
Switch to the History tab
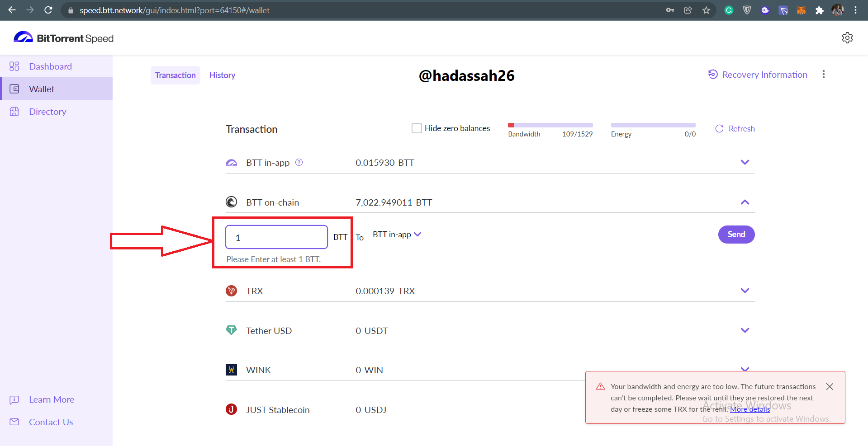pos(222,75)
